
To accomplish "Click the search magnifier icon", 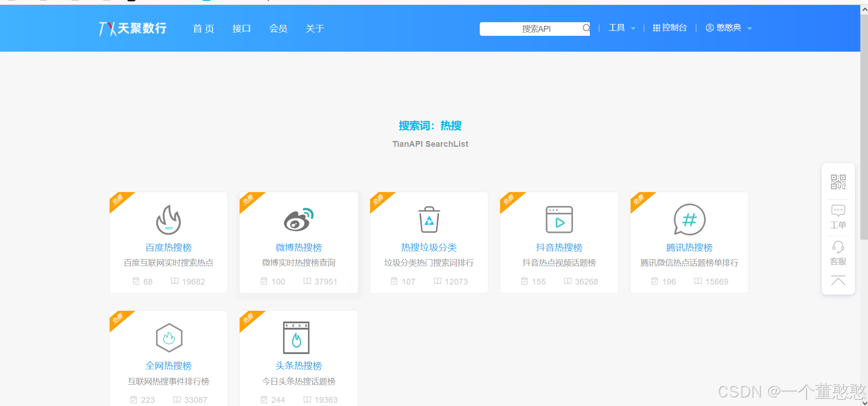I will point(586,28).
